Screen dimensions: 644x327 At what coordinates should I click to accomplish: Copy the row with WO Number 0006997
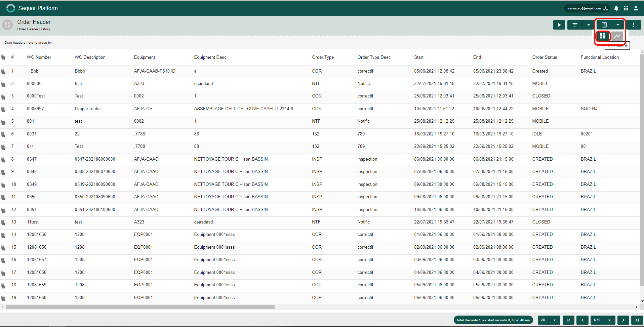click(x=3, y=110)
